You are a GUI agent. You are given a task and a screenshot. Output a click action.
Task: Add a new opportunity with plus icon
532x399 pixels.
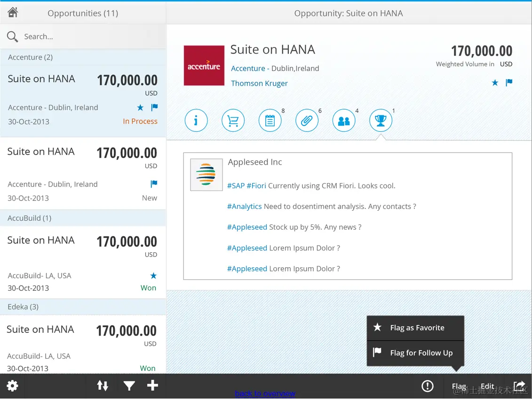tap(152, 385)
